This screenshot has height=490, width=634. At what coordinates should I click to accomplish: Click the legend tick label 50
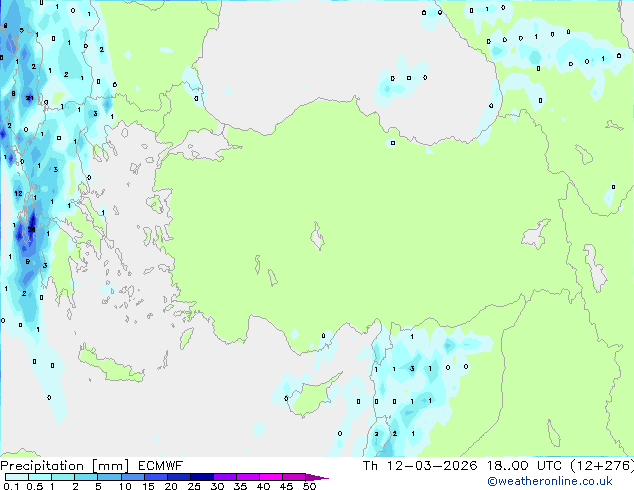(x=309, y=487)
